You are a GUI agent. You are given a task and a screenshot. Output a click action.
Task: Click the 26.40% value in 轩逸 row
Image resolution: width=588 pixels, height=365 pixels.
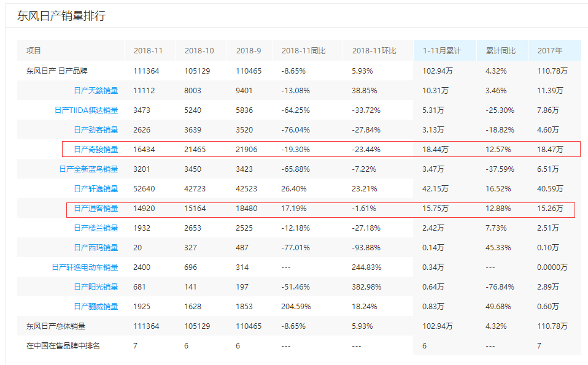[x=294, y=189]
